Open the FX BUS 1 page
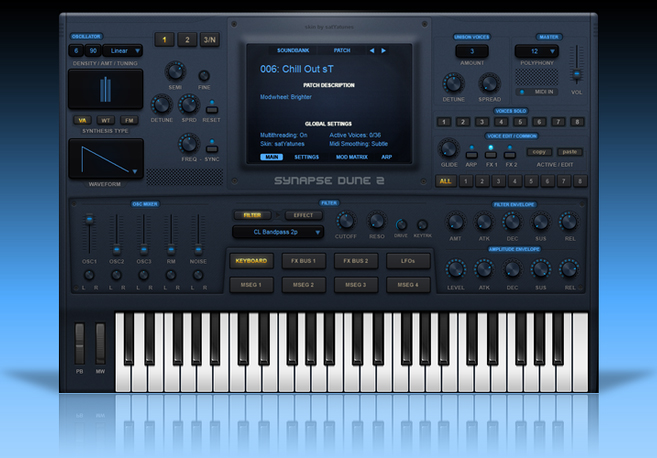657x458 pixels. 303,261
